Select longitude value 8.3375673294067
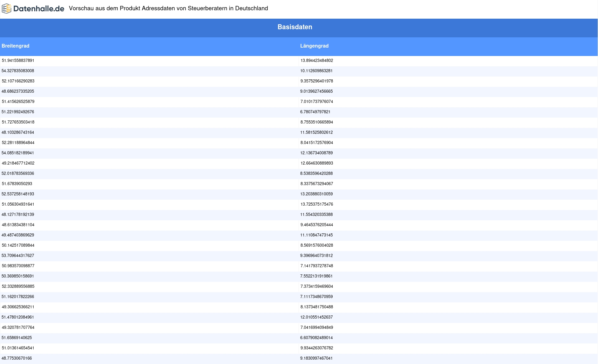The width and height of the screenshot is (598, 364). (317, 184)
